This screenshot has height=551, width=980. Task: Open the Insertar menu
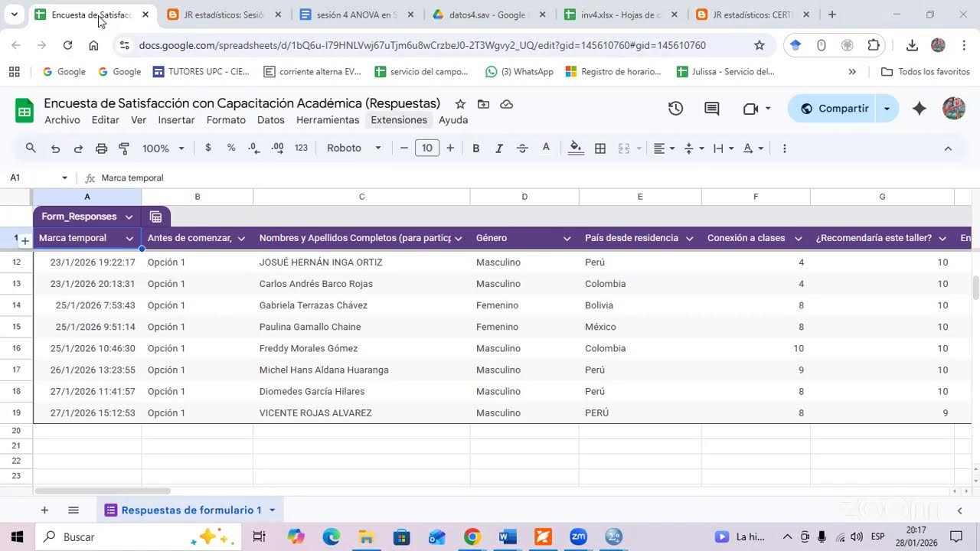click(x=176, y=120)
